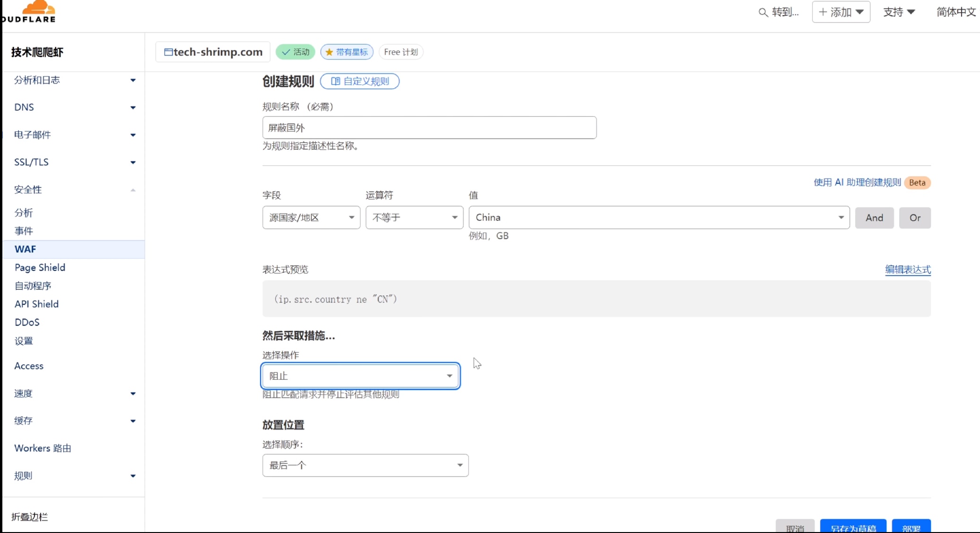The width and height of the screenshot is (980, 533).
Task: Open the DDoS sidebar item
Action: (x=27, y=322)
